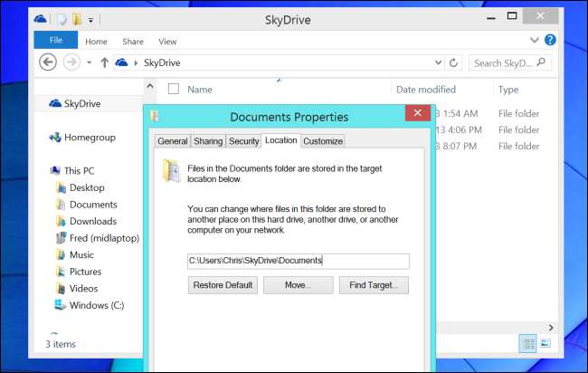Open Help with the blue question mark

(550, 41)
